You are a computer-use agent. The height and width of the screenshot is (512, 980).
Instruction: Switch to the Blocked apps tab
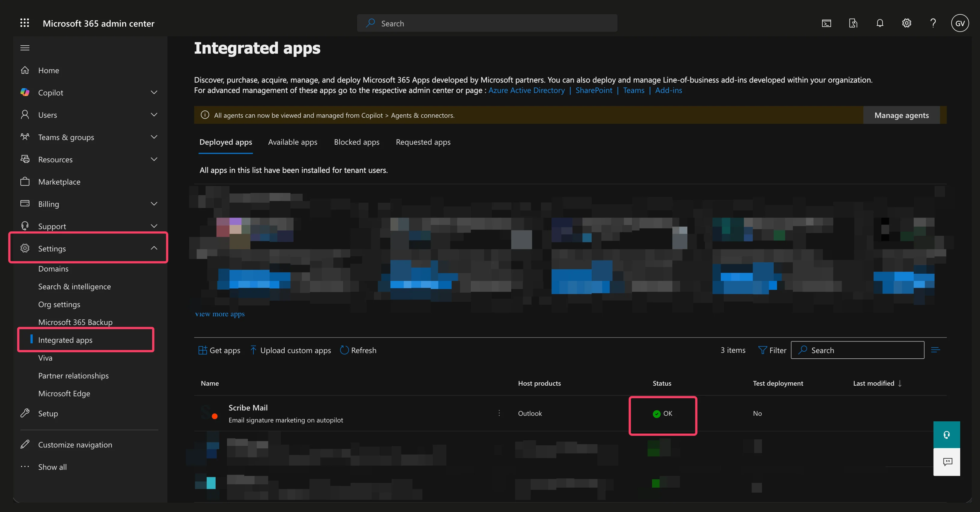(x=357, y=142)
